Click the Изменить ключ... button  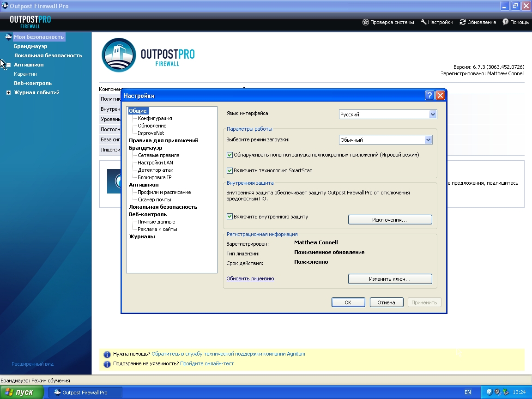(x=390, y=279)
